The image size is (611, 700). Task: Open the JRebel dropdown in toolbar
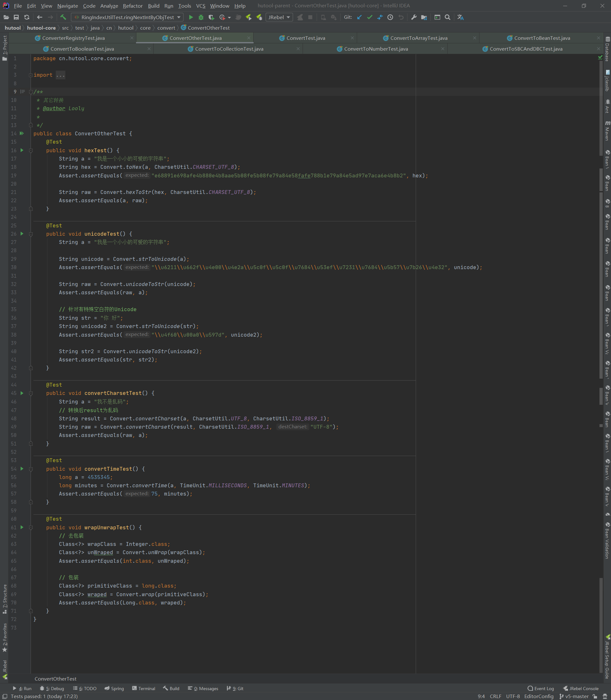279,18
